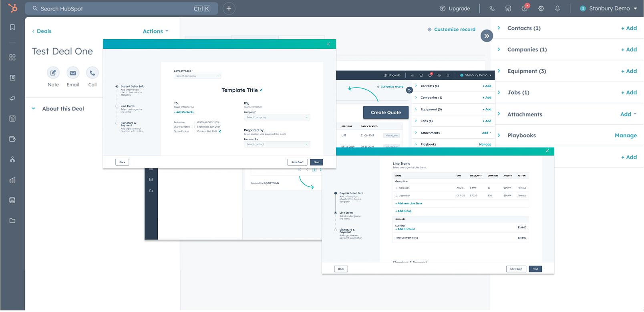This screenshot has width=644, height=312.
Task: Click the plus create button beside search
Action: click(229, 8)
